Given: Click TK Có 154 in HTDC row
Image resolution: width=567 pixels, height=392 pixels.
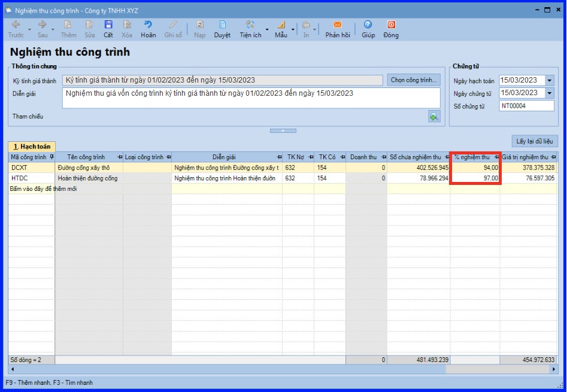Looking at the screenshot, I should (x=330, y=178).
